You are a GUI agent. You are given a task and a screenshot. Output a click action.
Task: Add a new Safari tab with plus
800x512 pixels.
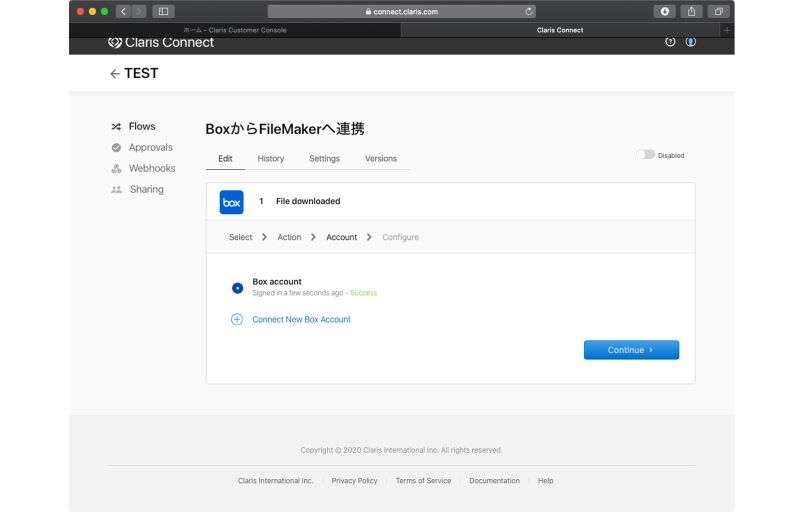click(x=727, y=30)
